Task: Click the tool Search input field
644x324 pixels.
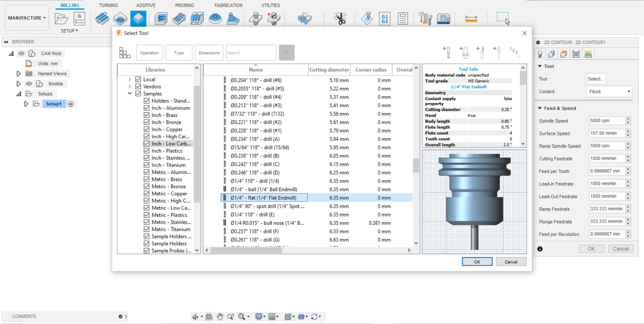Action: tap(251, 53)
